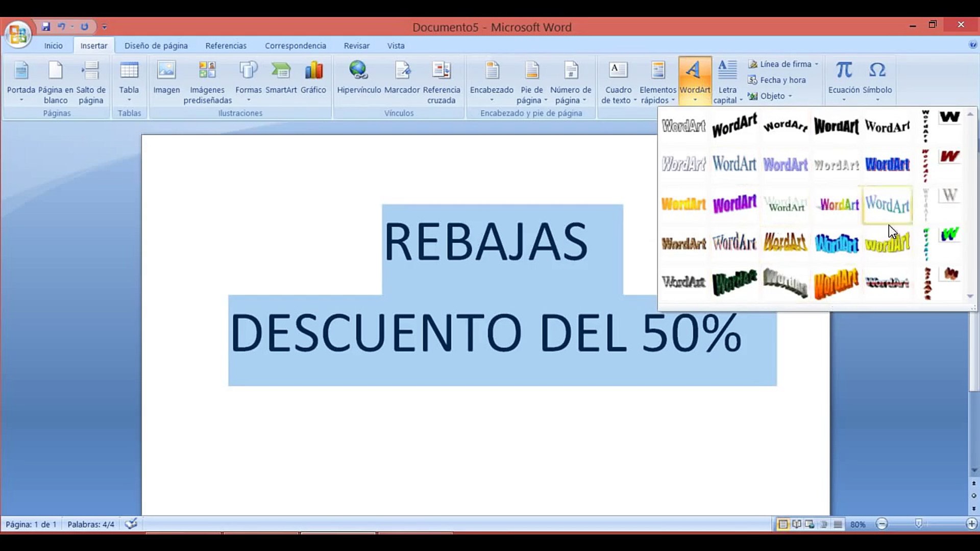Select the highlighted light blue WordArt style
This screenshot has width=980, height=551.
(887, 205)
